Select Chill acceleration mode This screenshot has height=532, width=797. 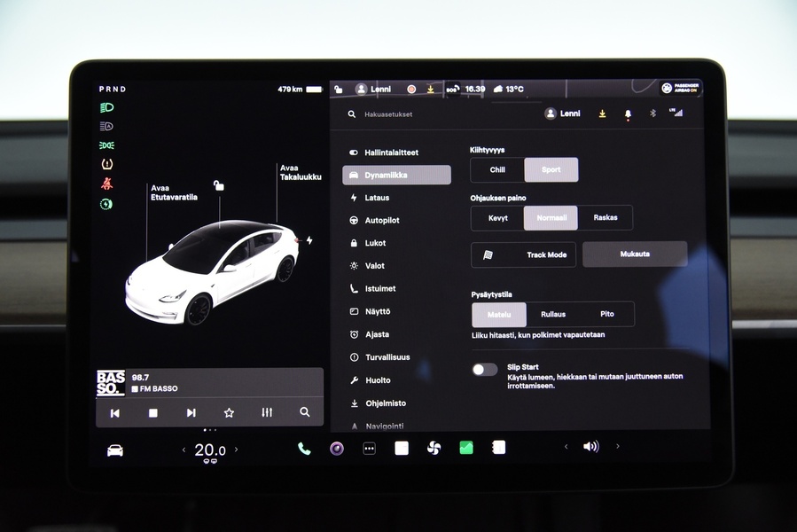[x=496, y=169]
